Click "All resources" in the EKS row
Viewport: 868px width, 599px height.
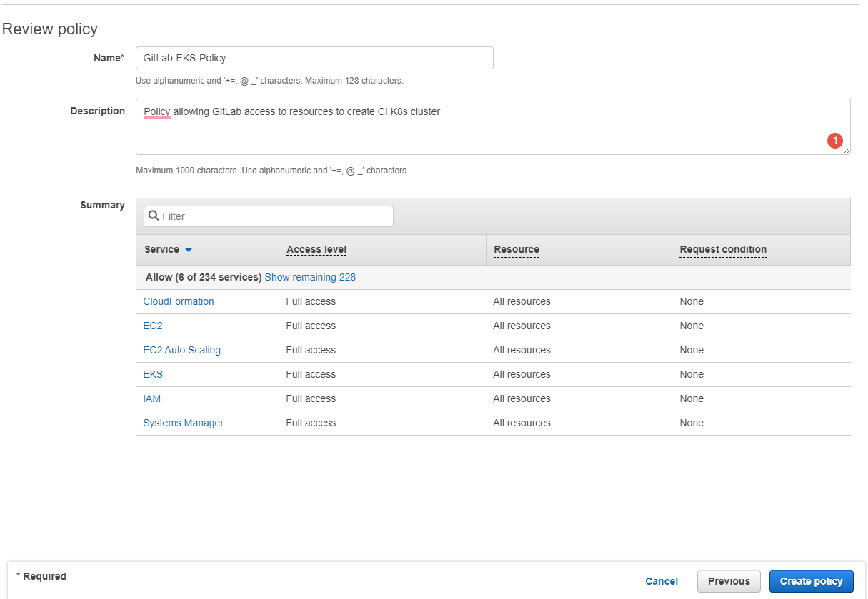[x=522, y=374]
